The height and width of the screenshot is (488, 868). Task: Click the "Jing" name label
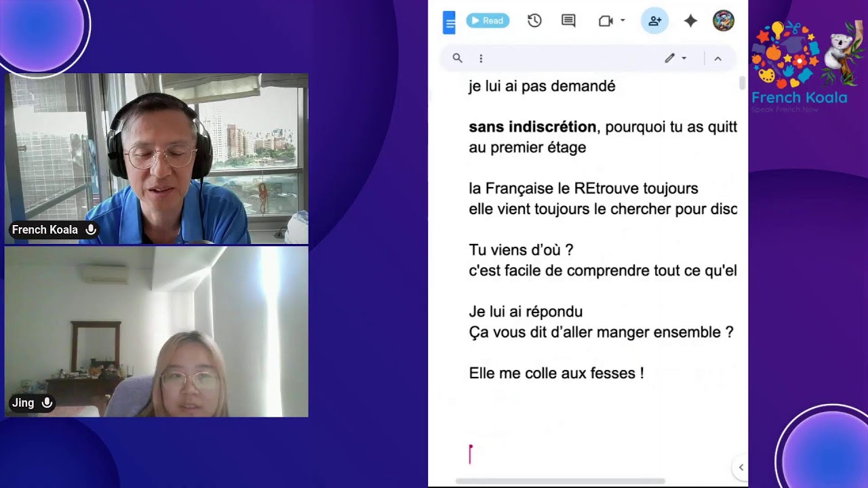[x=23, y=403]
